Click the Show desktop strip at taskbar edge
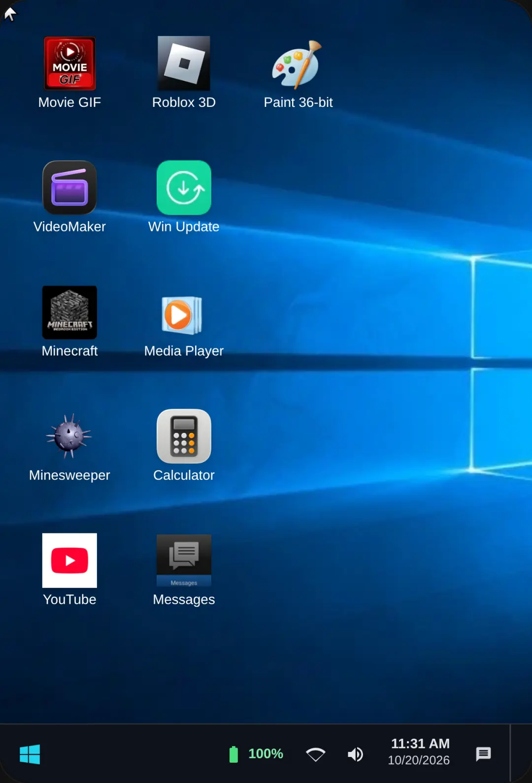This screenshot has height=783, width=532. [521, 753]
